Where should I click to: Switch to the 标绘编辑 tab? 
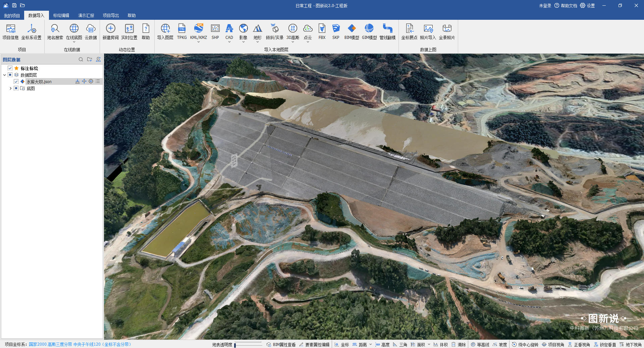click(x=61, y=15)
